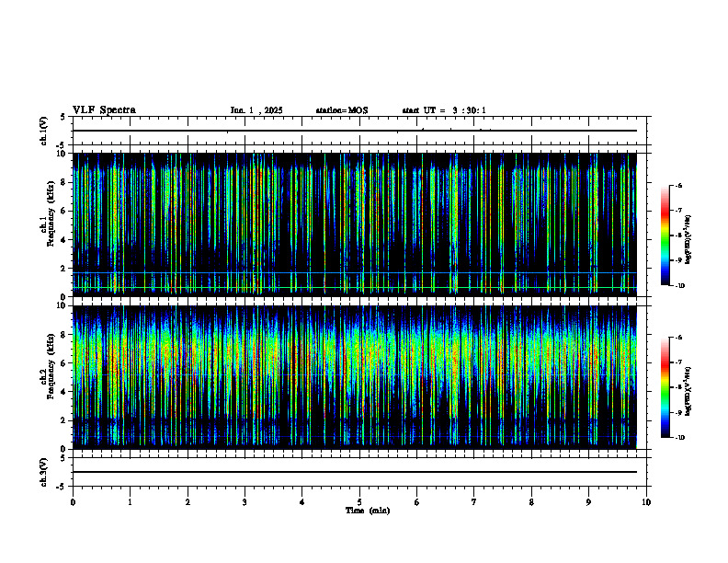Click the "-6" label on ch.1 color scale
The width and height of the screenshot is (728, 563).
pos(677,185)
